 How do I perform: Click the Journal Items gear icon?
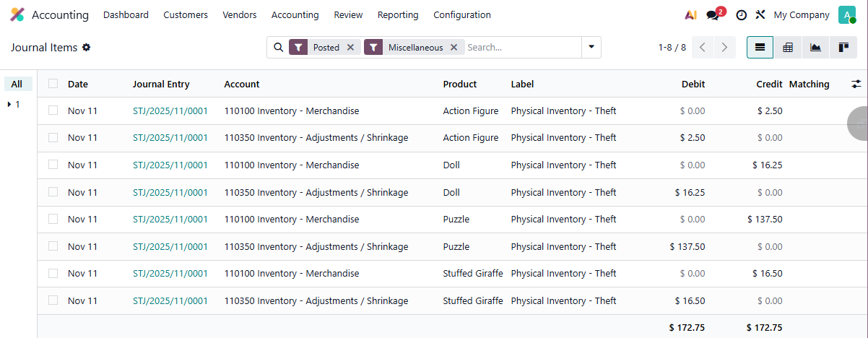(x=87, y=48)
